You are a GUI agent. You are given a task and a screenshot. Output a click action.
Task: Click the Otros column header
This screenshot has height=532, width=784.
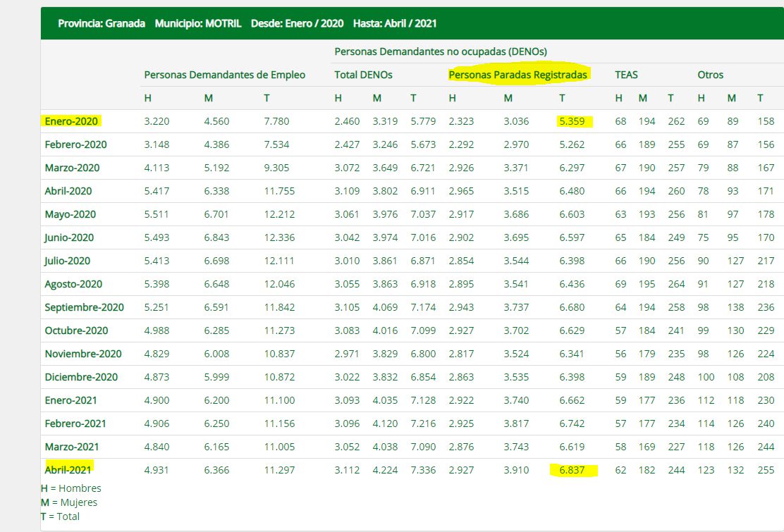coord(710,75)
